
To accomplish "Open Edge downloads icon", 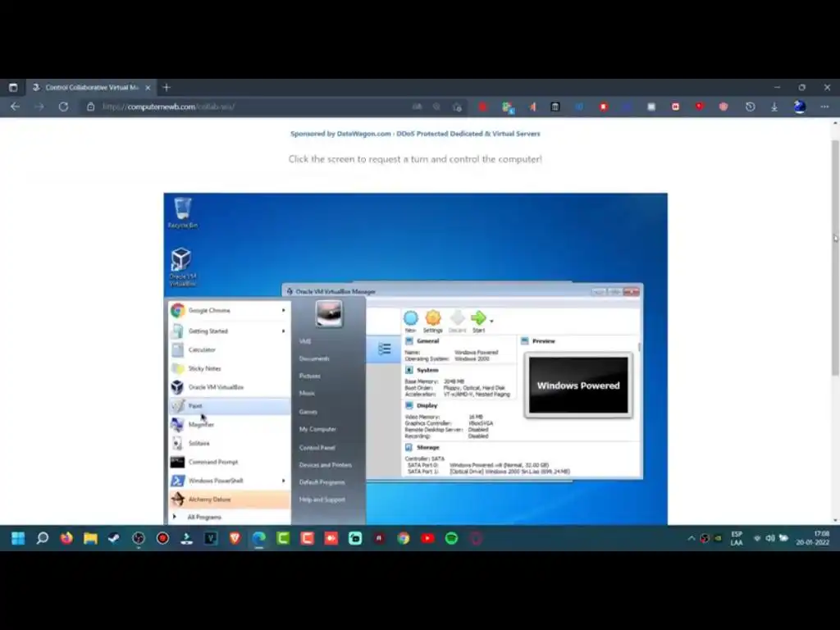I will coord(774,107).
